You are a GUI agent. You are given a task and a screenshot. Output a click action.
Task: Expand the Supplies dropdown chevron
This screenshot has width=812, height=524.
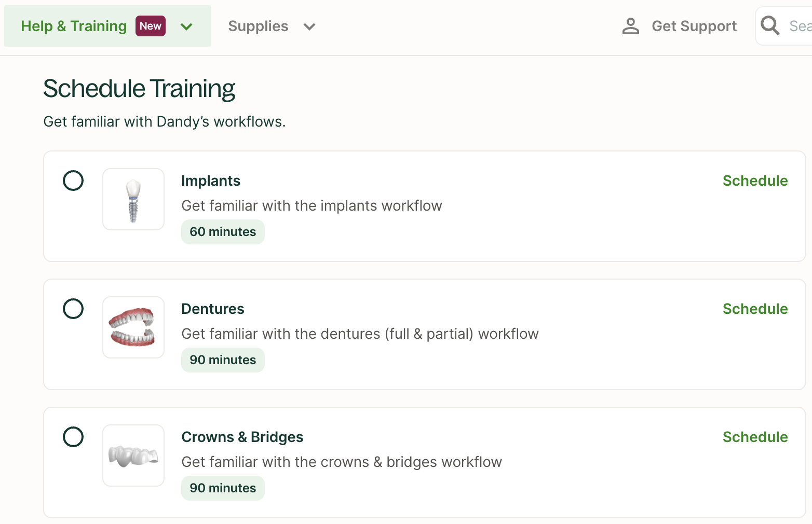click(x=309, y=26)
